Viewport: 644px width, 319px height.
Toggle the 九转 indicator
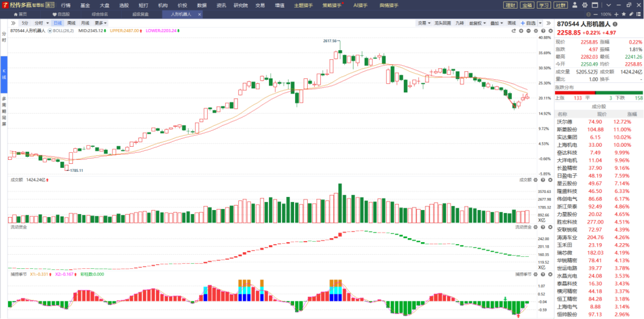click(459, 23)
